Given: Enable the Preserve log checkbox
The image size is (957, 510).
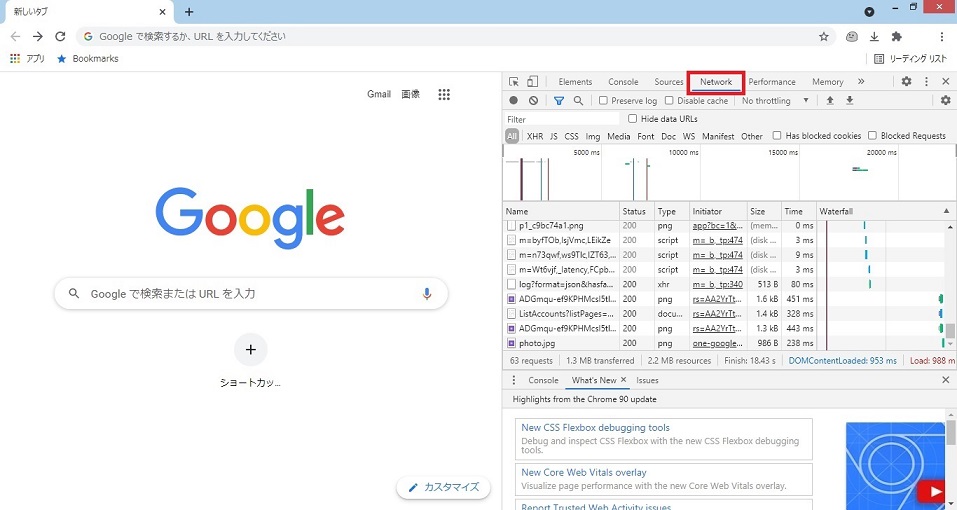Looking at the screenshot, I should (x=603, y=101).
